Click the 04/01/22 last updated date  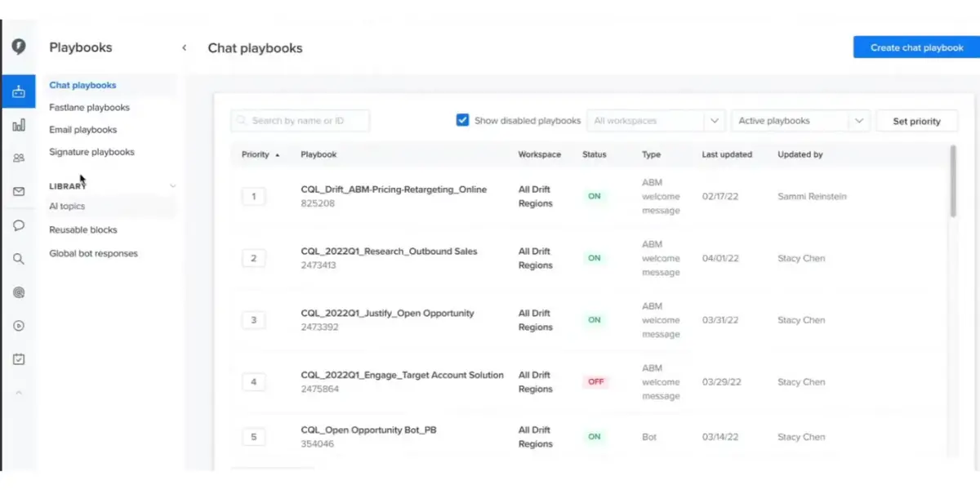point(719,259)
